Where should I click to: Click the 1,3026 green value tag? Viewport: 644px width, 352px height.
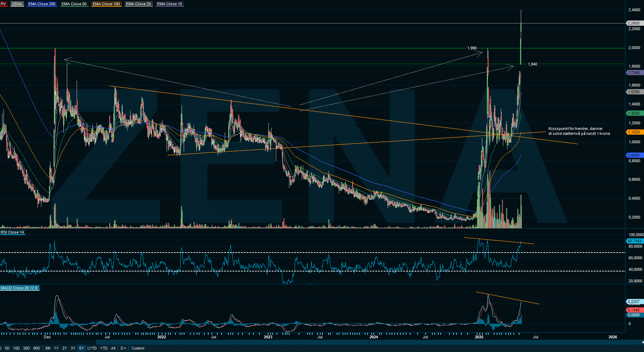pyautogui.click(x=634, y=113)
